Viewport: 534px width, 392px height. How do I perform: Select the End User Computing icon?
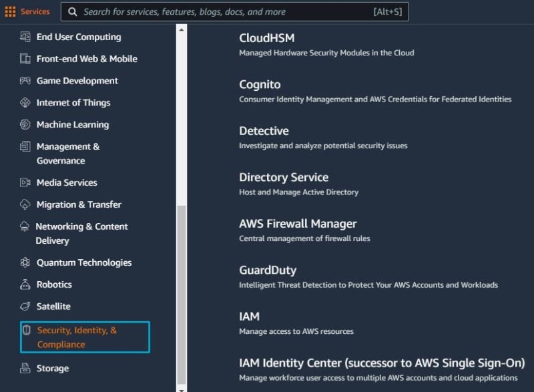point(25,37)
